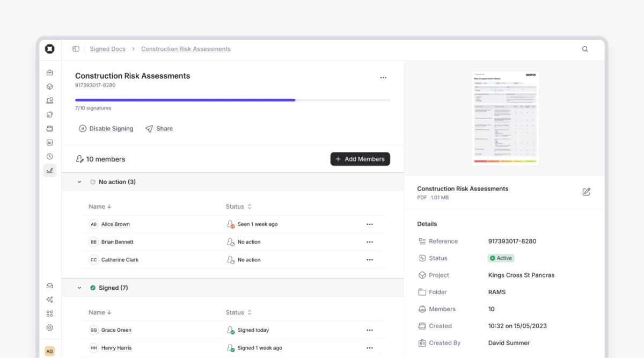Click '7/10 signatures' label

pyautogui.click(x=93, y=108)
